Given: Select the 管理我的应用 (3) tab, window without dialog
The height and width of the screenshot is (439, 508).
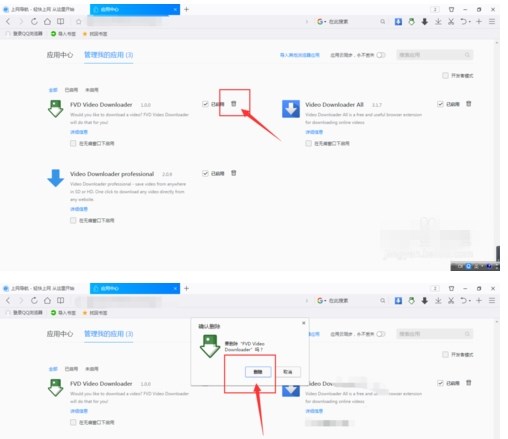Looking at the screenshot, I should [108, 55].
